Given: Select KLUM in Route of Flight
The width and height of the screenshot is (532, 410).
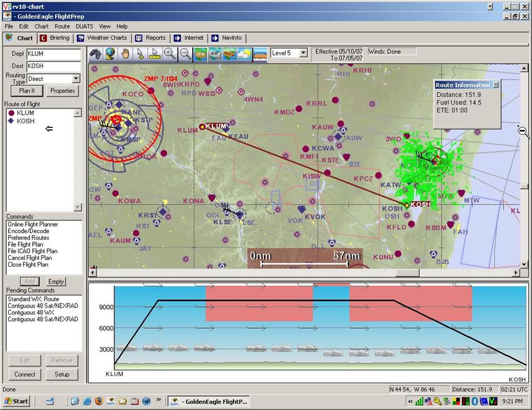Looking at the screenshot, I should click(25, 113).
